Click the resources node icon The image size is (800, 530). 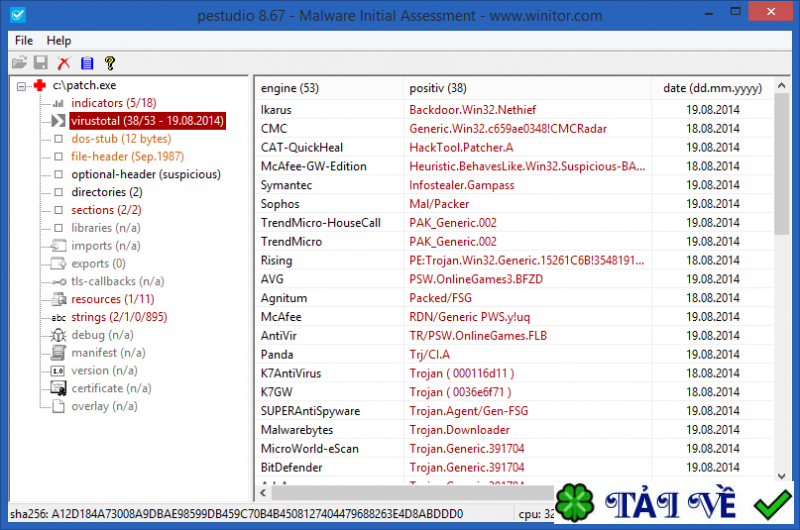[x=59, y=299]
